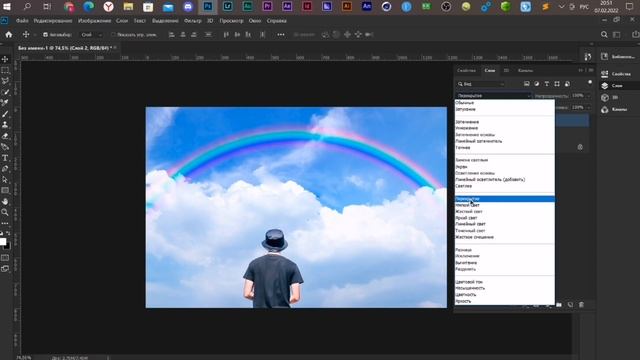
Task: Filter layers by adjustment layer icon
Action: click(x=536, y=84)
